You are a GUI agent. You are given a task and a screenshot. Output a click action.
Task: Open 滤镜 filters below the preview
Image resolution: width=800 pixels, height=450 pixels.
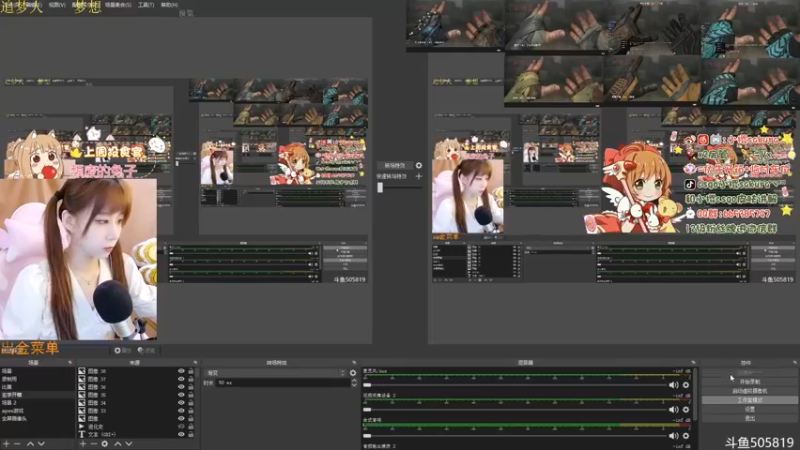pyautogui.click(x=146, y=351)
